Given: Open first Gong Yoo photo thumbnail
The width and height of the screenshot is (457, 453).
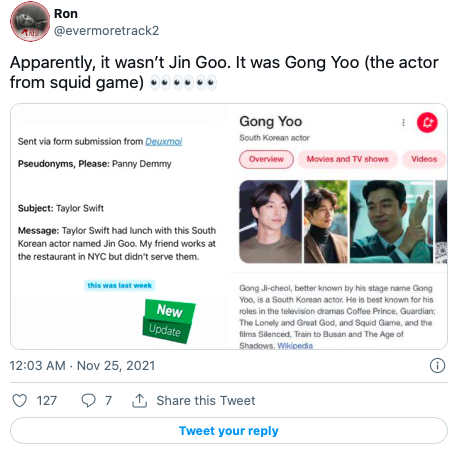Looking at the screenshot, I should pos(270,222).
